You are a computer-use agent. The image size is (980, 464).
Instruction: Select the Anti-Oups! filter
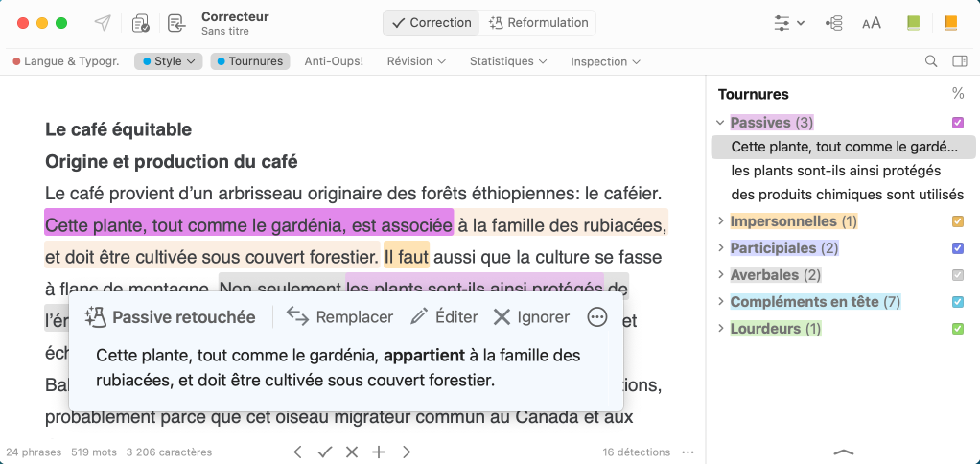pyautogui.click(x=334, y=61)
